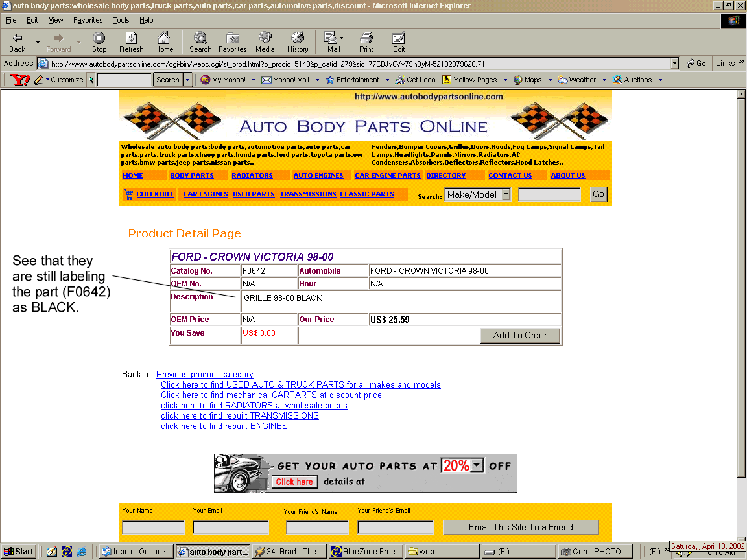This screenshot has height=560, width=747.
Task: Open the BODY PARTS navigation link
Action: (191, 175)
